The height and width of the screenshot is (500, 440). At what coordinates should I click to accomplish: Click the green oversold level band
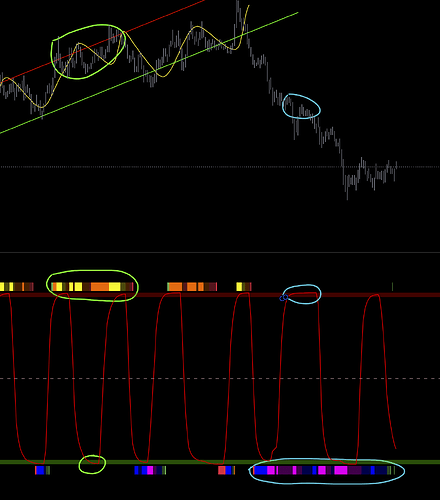[x=220, y=462]
